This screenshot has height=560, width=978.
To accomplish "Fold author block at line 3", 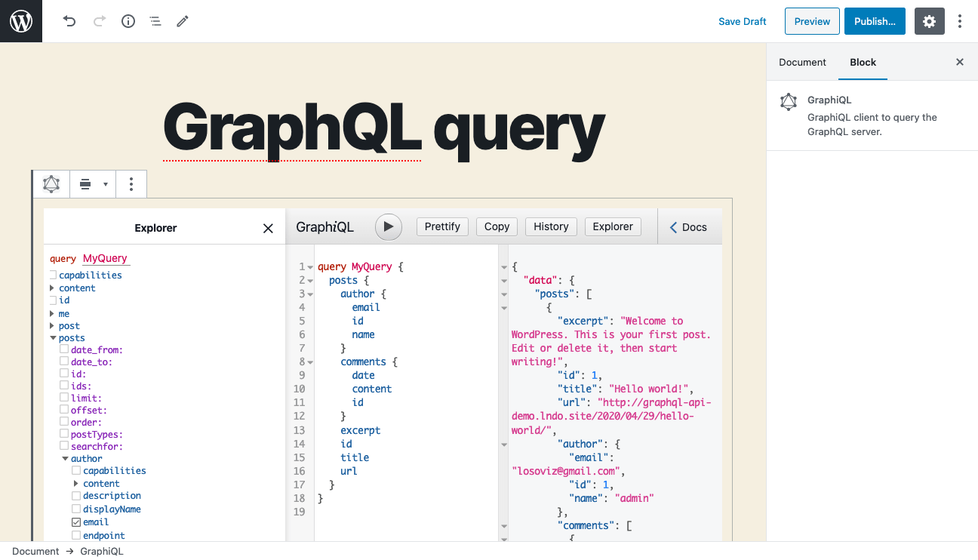I will (310, 294).
